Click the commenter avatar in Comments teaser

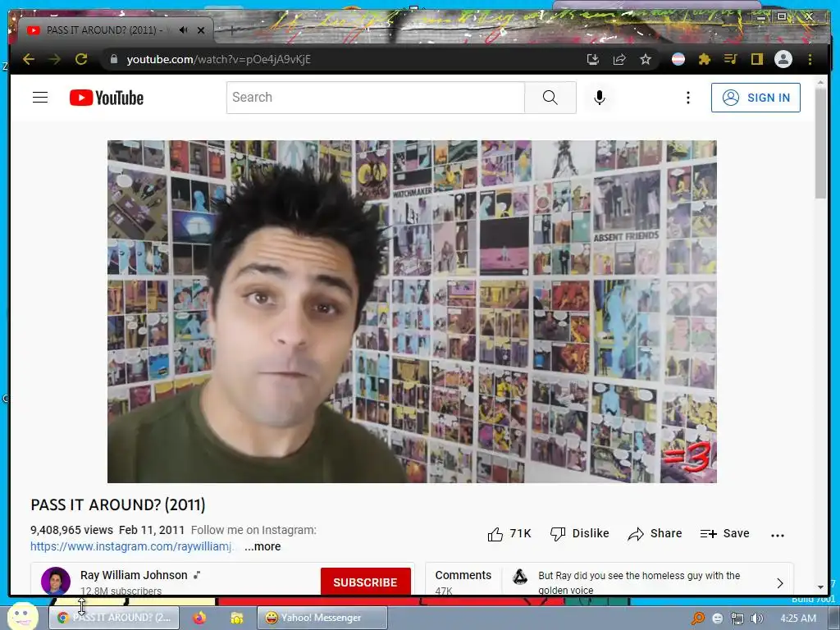(x=519, y=577)
